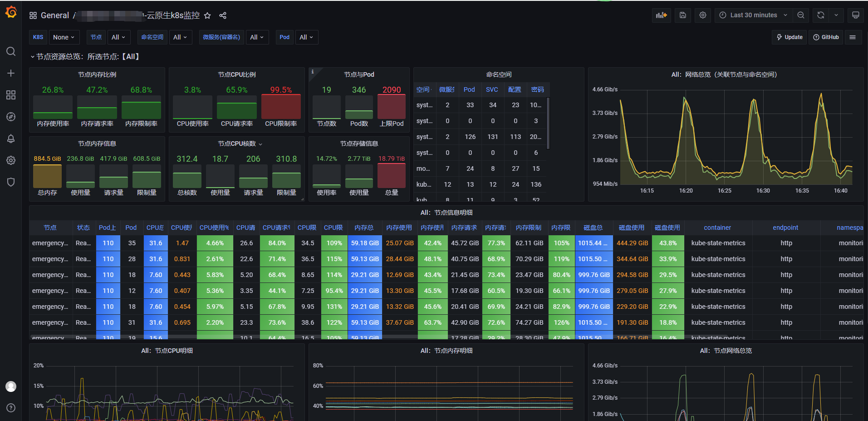The width and height of the screenshot is (868, 421).
Task: Open the 节点CPU比例 panel title
Action: tap(237, 74)
